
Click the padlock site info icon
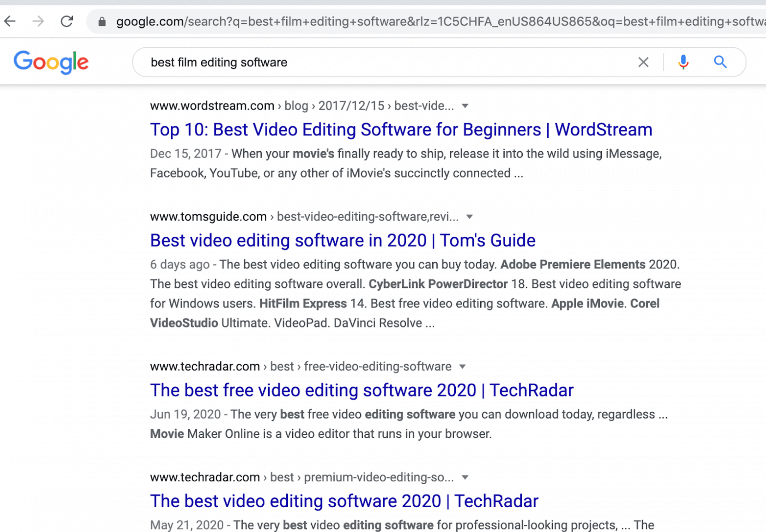click(102, 21)
